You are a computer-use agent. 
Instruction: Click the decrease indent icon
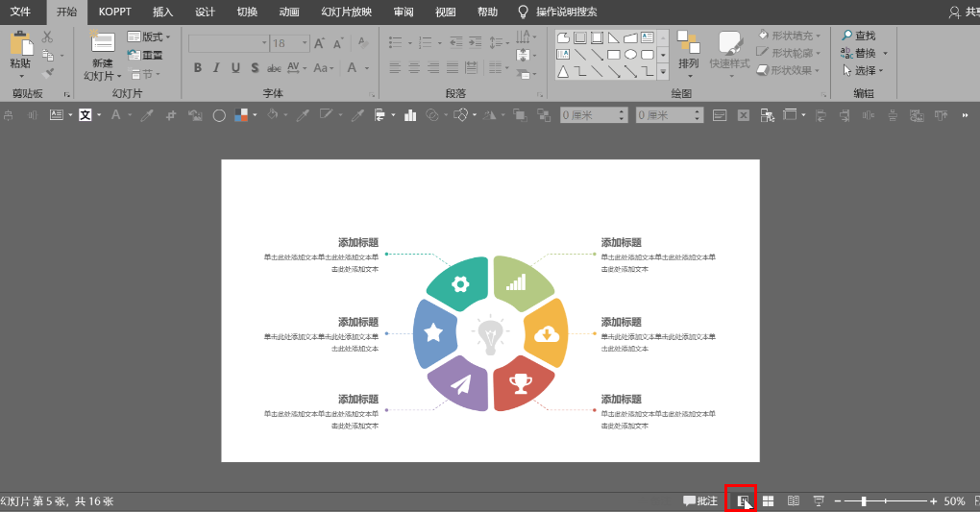coord(457,43)
